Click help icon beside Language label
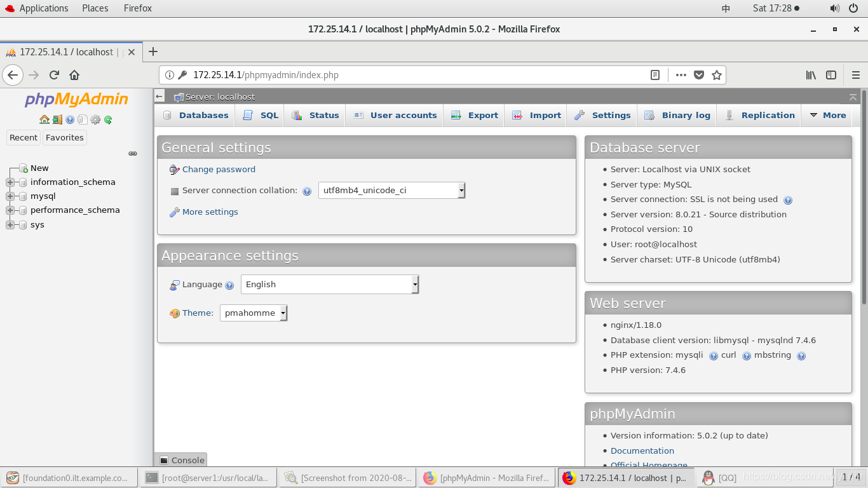Image resolution: width=868 pixels, height=488 pixels. point(229,285)
